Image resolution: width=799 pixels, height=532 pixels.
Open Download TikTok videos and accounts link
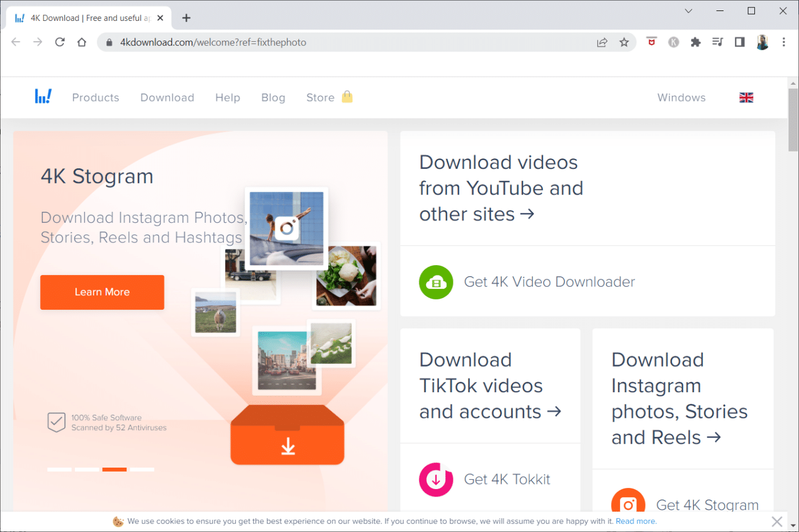(x=490, y=386)
